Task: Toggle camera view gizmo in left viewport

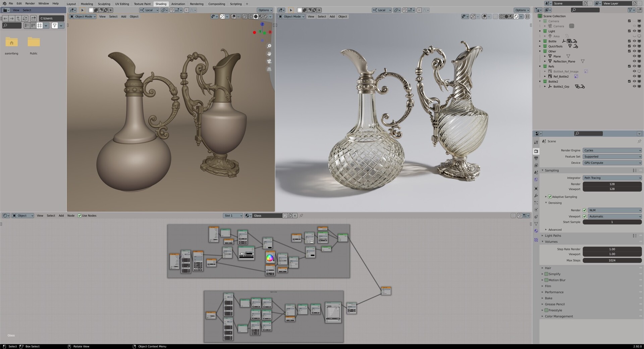Action: click(x=269, y=61)
